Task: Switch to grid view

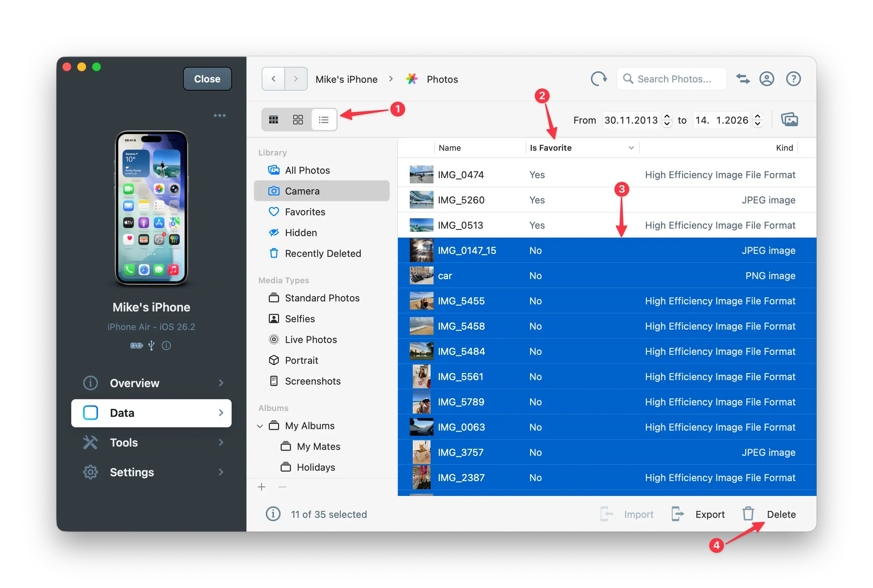Action: point(274,119)
